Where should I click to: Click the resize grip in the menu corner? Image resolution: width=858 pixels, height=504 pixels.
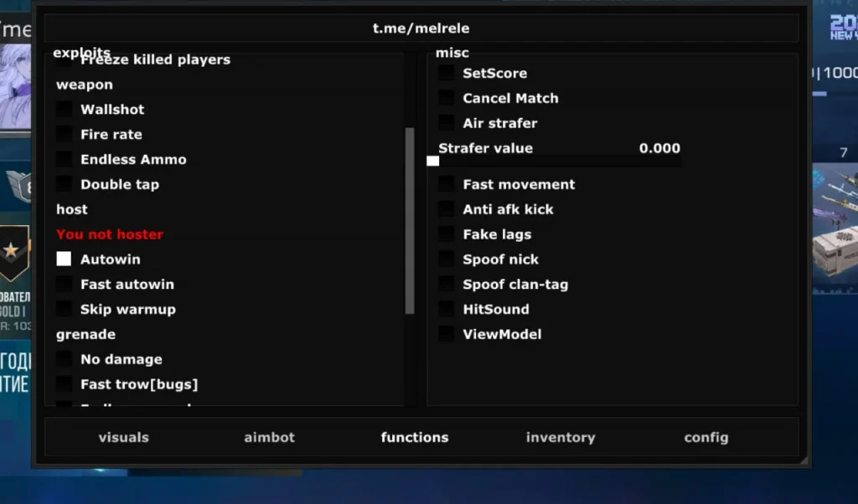804,460
